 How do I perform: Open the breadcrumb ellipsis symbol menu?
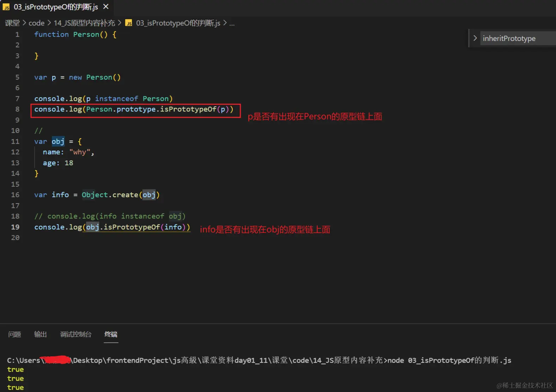coord(232,23)
